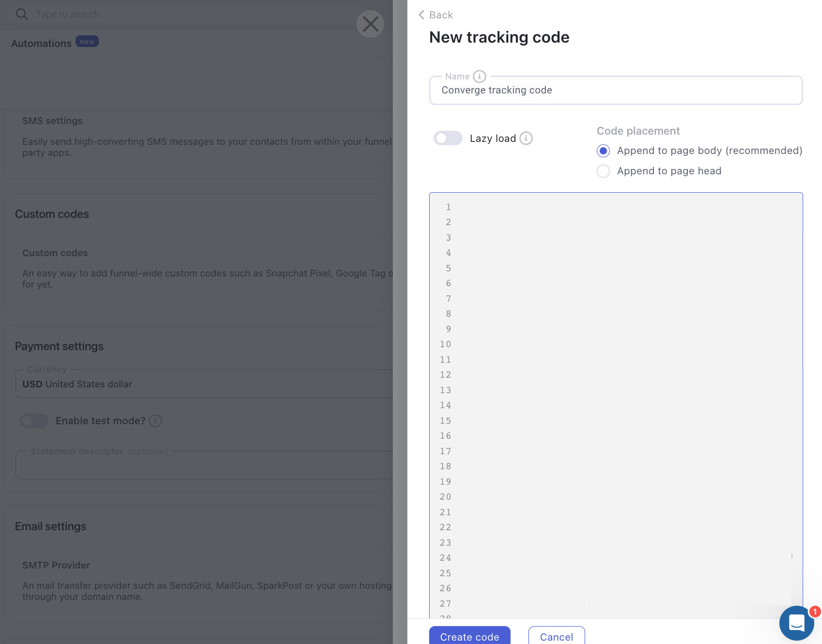
Task: Select Append to page body placement
Action: 603,151
